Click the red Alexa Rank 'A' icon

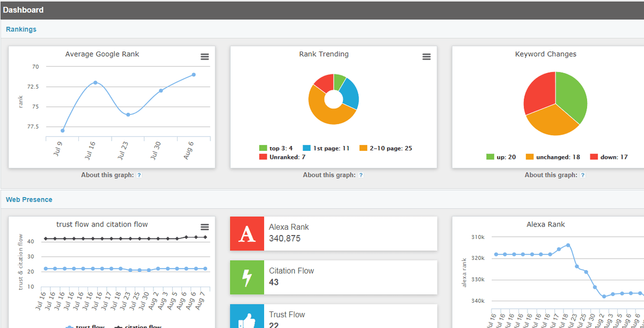tap(247, 234)
